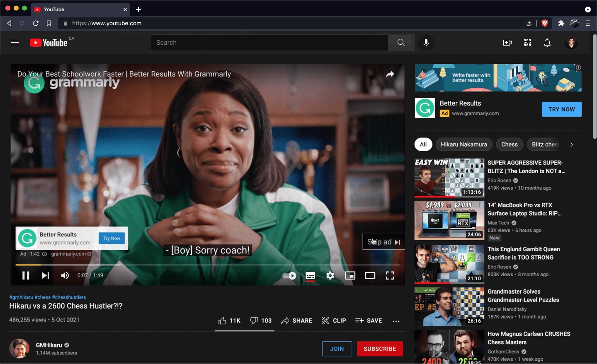Click the Search input field

pos(269,43)
